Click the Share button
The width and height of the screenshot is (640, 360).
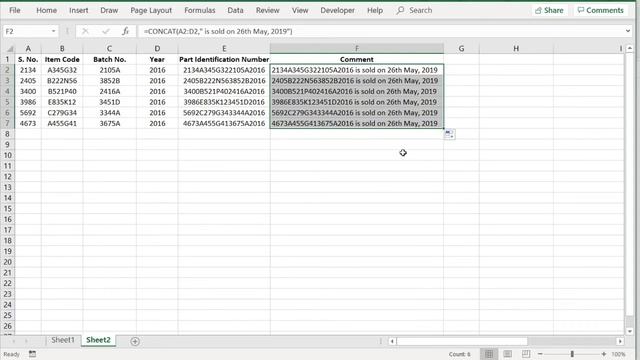point(549,10)
